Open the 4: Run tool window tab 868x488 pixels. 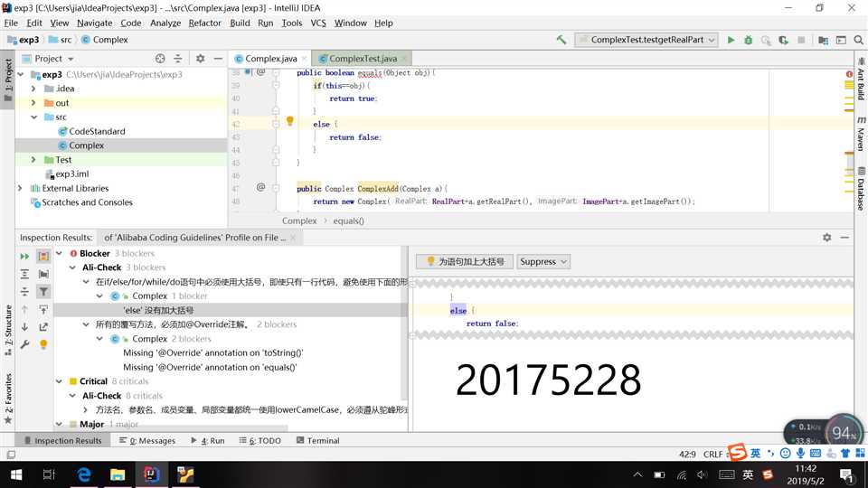click(208, 440)
